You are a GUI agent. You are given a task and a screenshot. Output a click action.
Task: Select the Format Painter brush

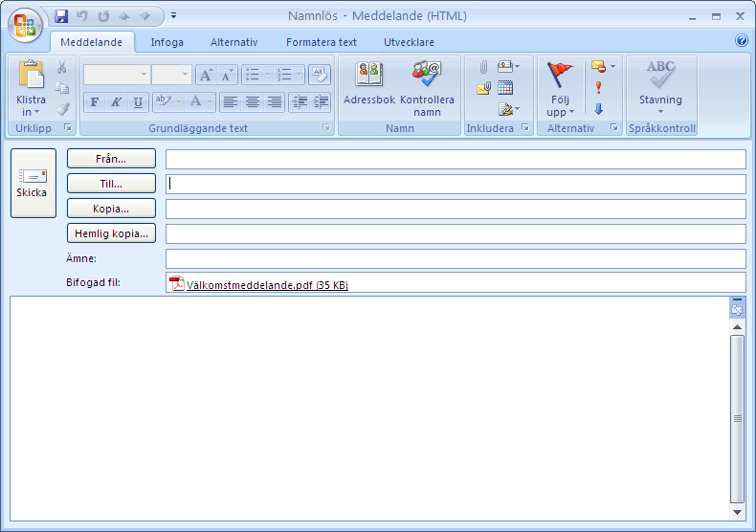[61, 109]
